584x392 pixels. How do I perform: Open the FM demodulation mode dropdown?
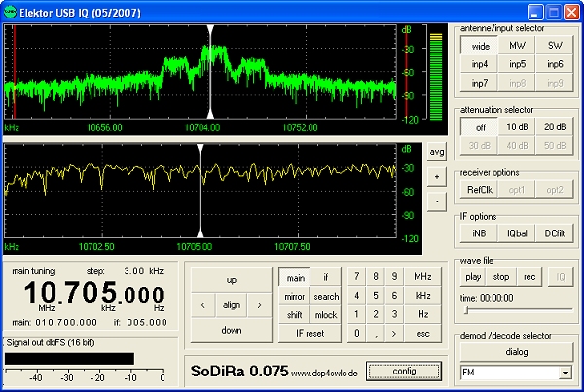click(565, 372)
